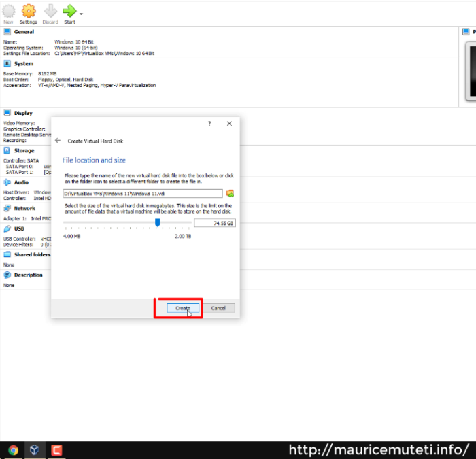
Task: Click the Display section icon
Action: tap(7, 113)
